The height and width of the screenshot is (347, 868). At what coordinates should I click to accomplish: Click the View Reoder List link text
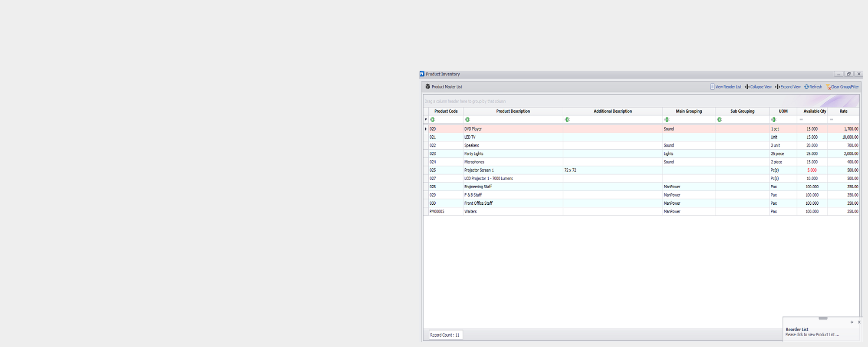pos(728,87)
